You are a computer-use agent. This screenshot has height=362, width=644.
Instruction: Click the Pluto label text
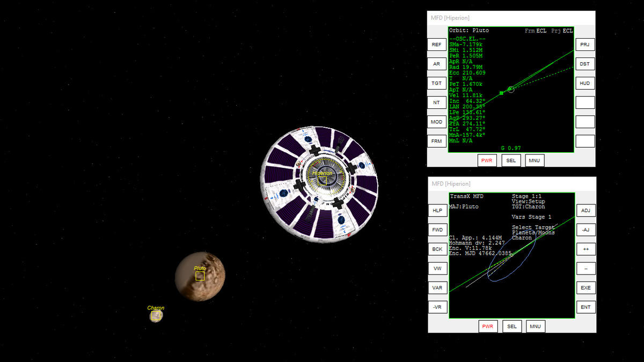click(200, 268)
